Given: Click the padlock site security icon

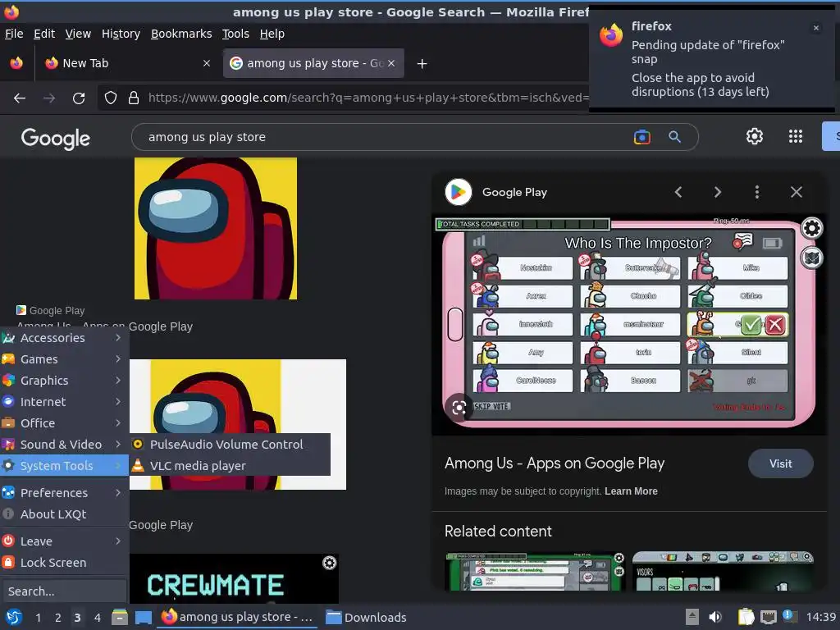Looking at the screenshot, I should pyautogui.click(x=134, y=98).
